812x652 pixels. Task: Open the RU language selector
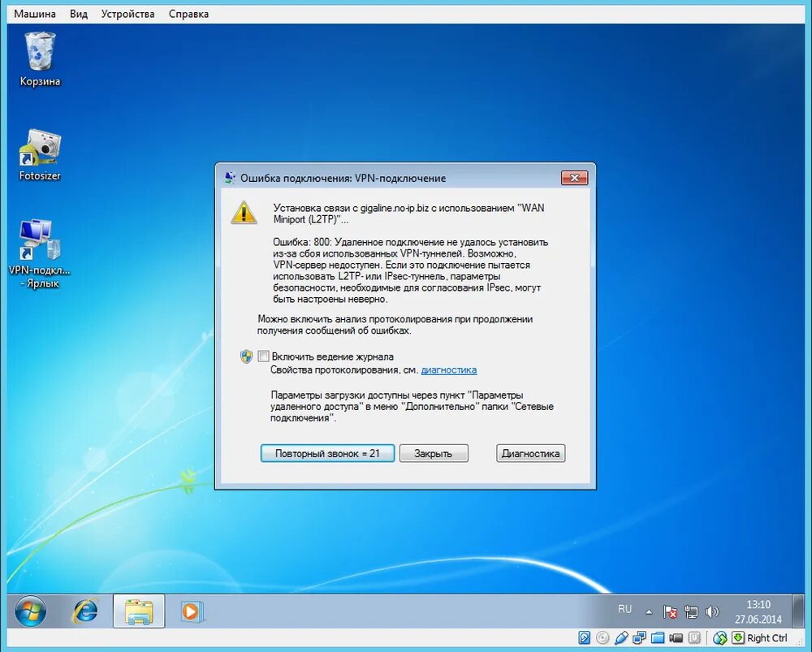pos(624,609)
